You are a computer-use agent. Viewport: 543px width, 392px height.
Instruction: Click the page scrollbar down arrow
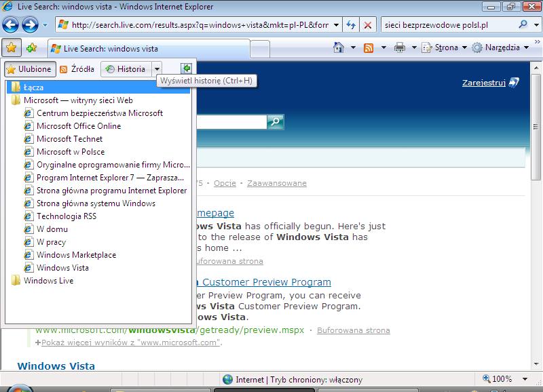pyautogui.click(x=536, y=364)
